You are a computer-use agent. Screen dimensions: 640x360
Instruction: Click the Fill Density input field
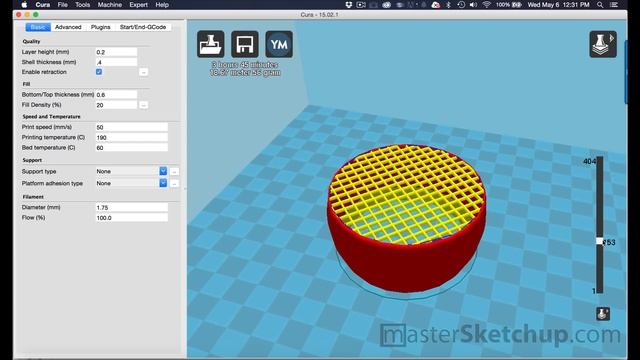(116, 105)
